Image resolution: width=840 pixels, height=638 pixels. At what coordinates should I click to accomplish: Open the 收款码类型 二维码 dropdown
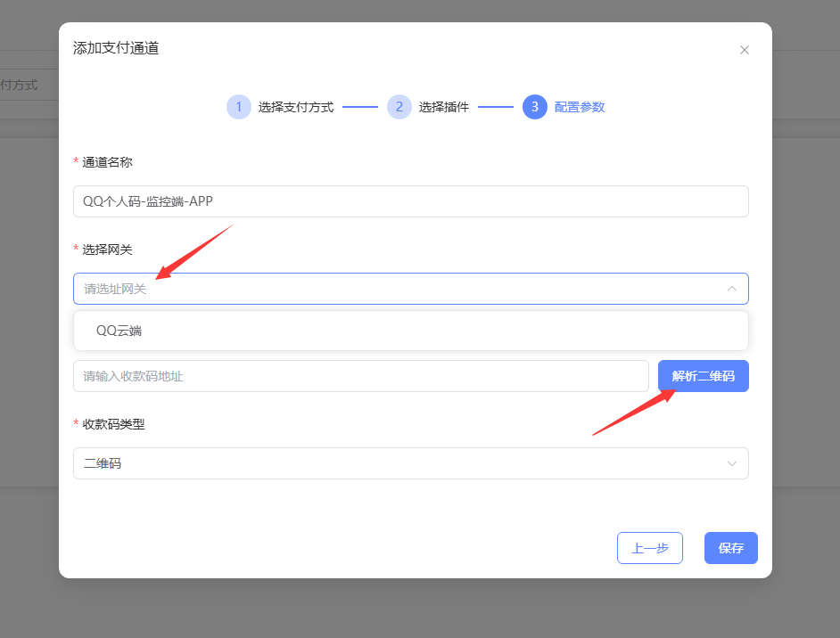411,463
